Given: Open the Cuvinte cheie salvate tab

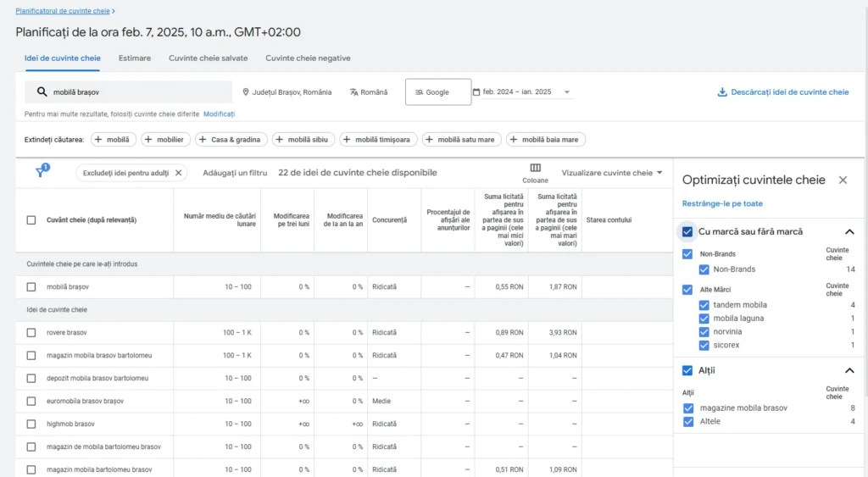Looking at the screenshot, I should pyautogui.click(x=209, y=58).
